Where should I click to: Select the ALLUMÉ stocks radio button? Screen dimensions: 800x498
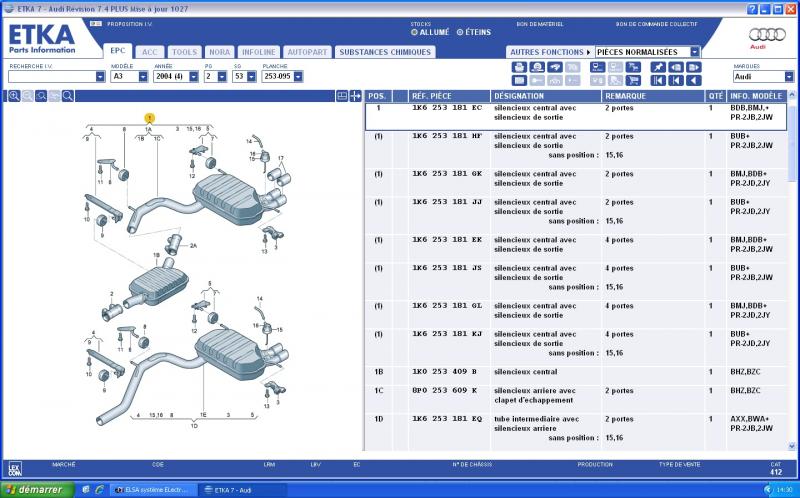coord(414,32)
